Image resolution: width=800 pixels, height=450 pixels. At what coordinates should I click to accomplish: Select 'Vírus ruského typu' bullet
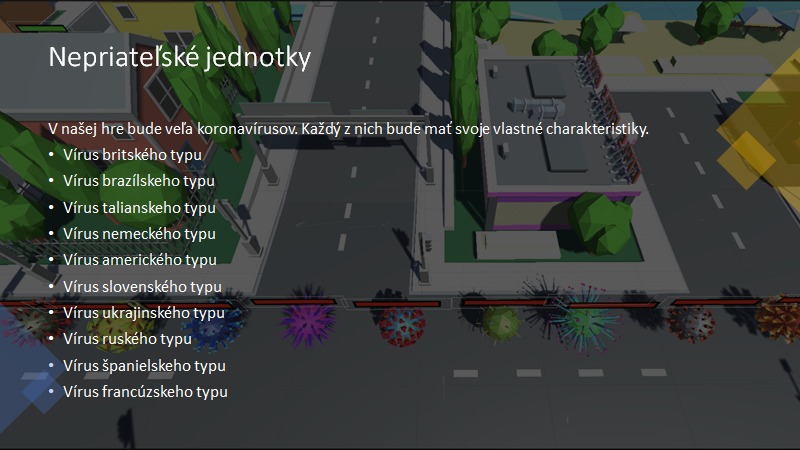pyautogui.click(x=128, y=339)
